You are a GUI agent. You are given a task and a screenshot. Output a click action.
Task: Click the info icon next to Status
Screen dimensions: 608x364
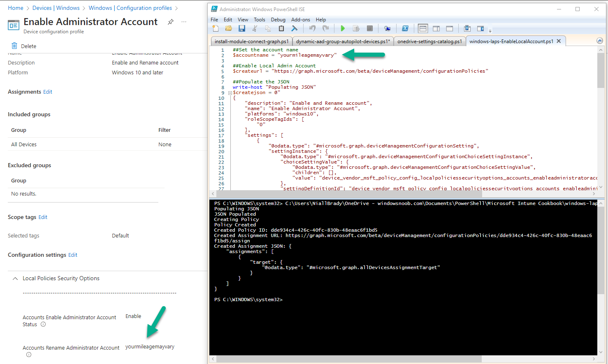pyautogui.click(x=43, y=324)
